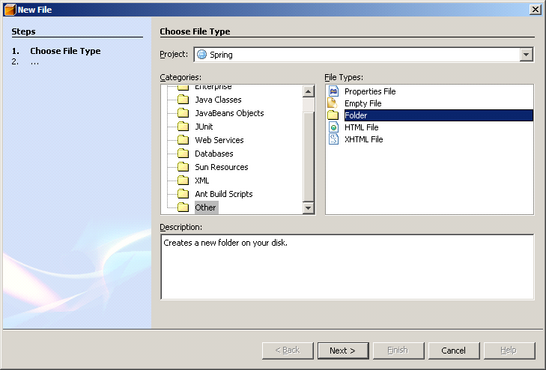Click the Java Classes folder icon

tap(183, 100)
